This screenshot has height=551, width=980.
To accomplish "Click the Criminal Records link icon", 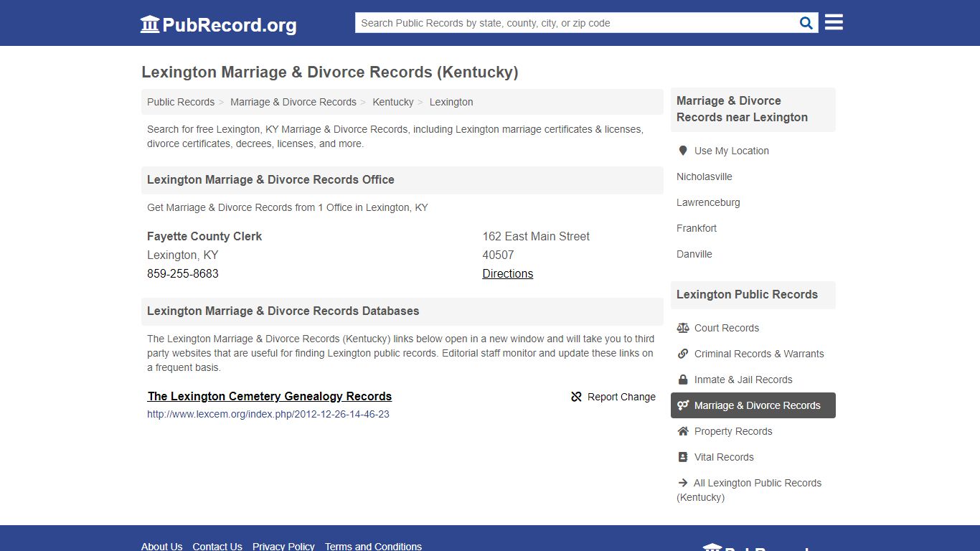I will (x=682, y=354).
